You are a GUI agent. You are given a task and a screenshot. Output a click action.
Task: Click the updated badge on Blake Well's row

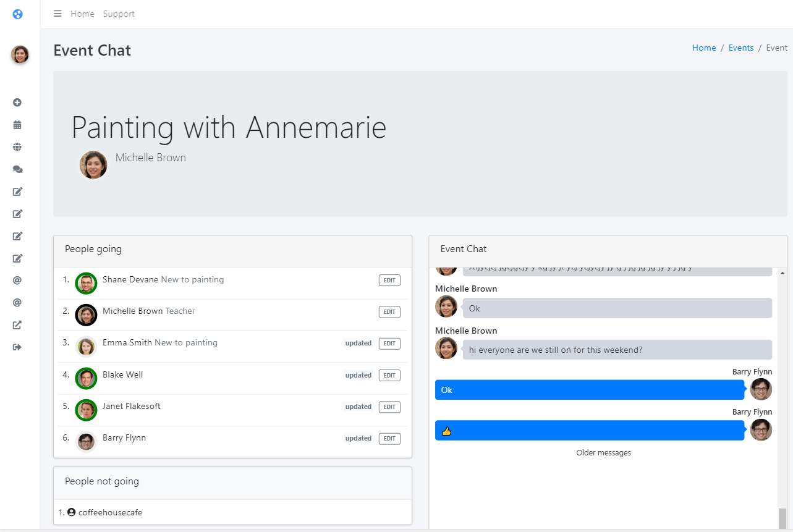[x=358, y=376]
